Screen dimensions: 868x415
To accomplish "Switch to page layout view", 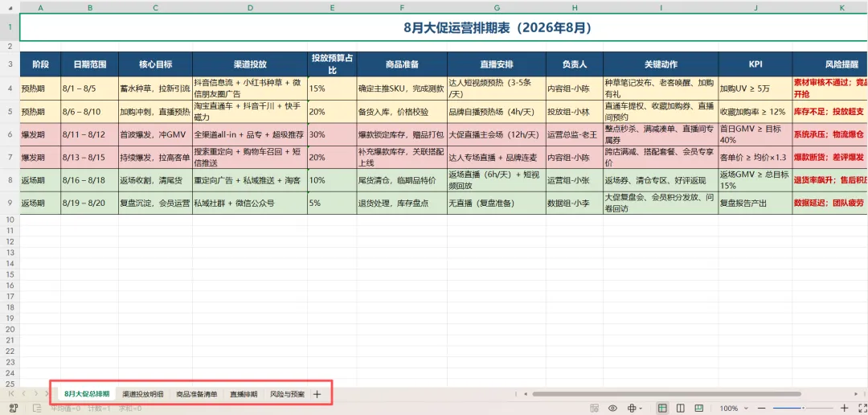I will pyautogui.click(x=681, y=409).
